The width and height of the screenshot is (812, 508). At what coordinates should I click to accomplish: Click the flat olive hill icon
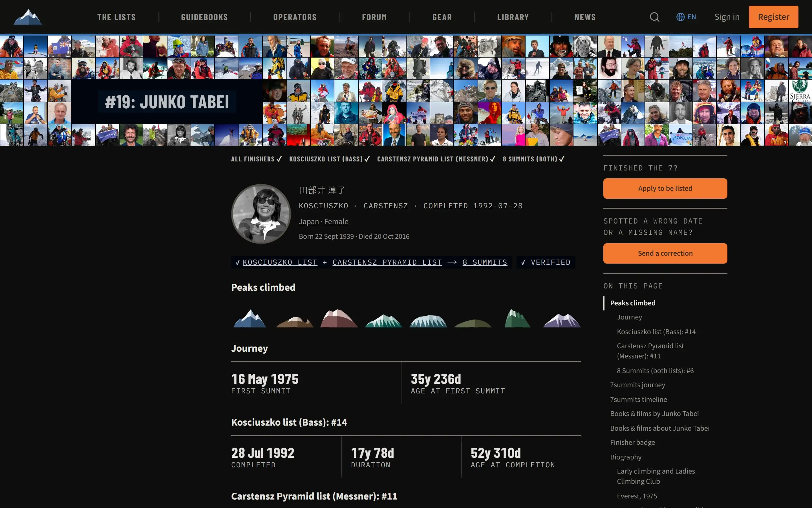tap(473, 323)
